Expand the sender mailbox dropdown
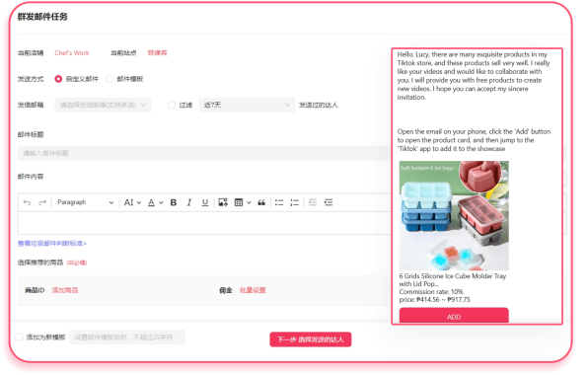This screenshot has width=588, height=375. [x=104, y=105]
